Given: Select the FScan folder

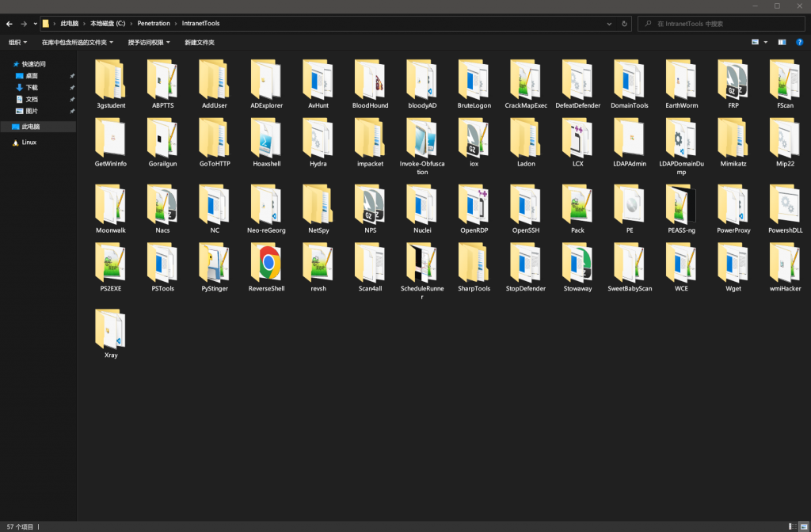Looking at the screenshot, I should (x=785, y=84).
